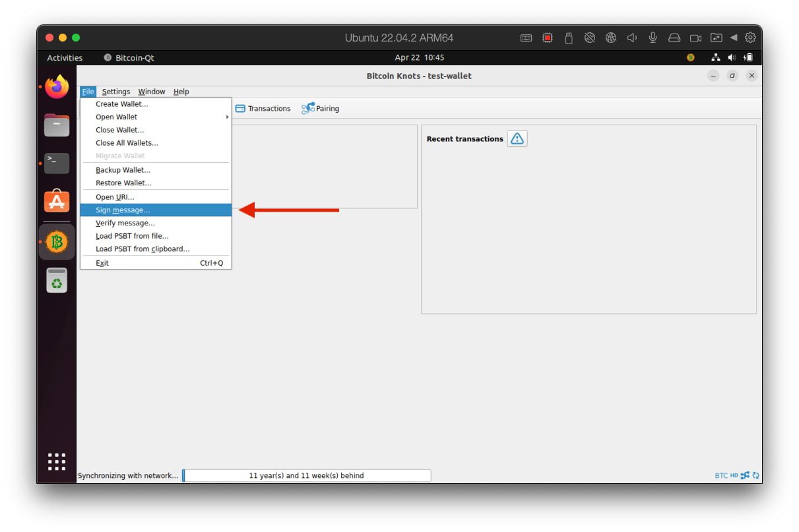The height and width of the screenshot is (532, 799).
Task: Open the Trash from the dock
Action: click(57, 280)
